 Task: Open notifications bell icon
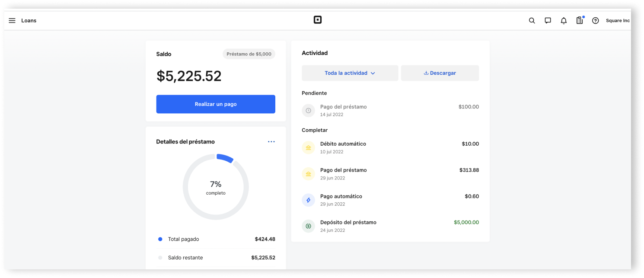[564, 21]
